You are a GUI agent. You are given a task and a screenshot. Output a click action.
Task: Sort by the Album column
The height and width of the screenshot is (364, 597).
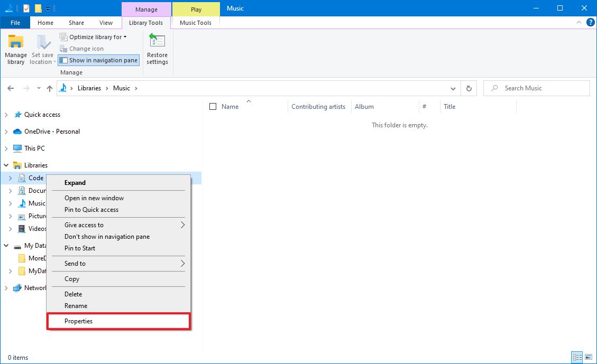[x=364, y=107]
